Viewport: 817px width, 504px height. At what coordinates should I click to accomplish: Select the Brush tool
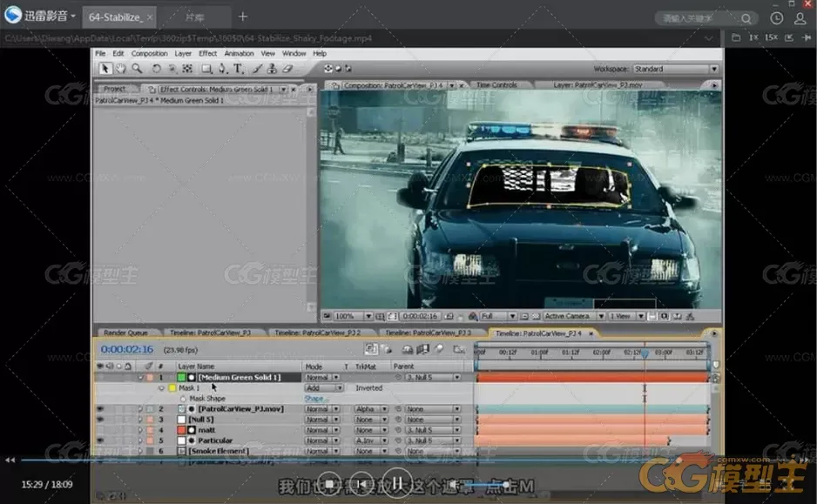coord(258,69)
